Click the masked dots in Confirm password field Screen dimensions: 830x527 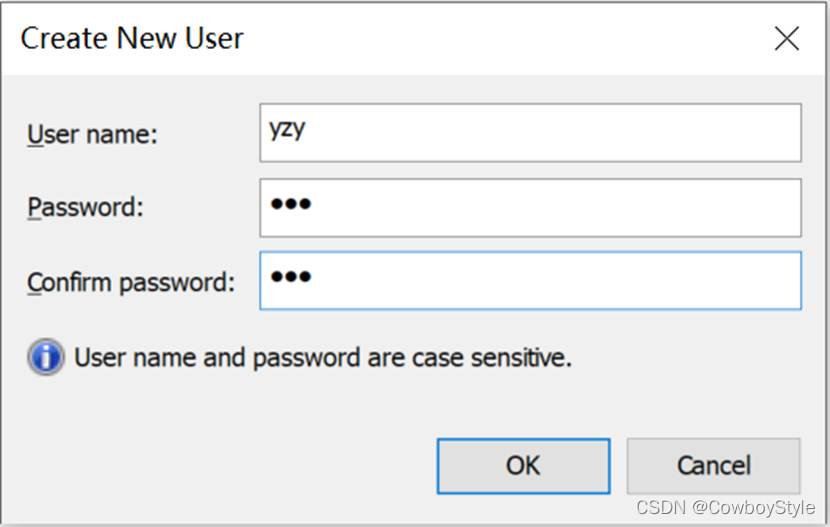coord(291,277)
